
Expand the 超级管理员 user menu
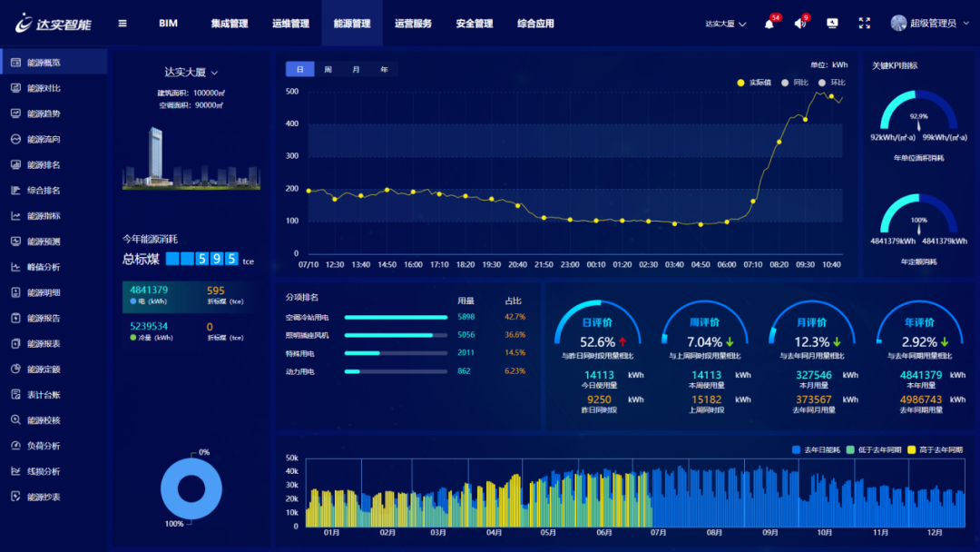coord(930,23)
